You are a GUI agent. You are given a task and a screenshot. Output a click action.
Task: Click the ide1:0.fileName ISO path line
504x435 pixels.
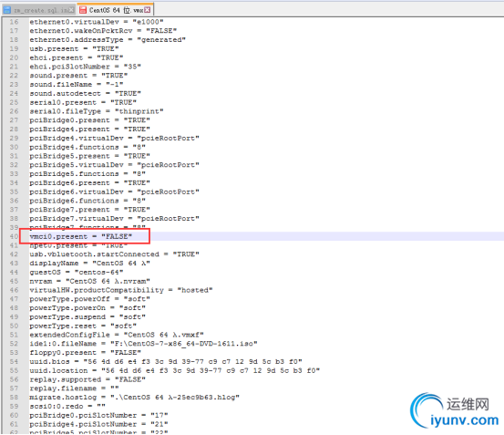click(143, 344)
